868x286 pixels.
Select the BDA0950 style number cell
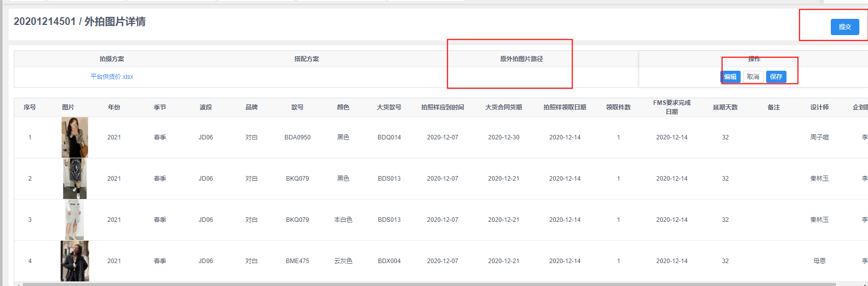[297, 137]
